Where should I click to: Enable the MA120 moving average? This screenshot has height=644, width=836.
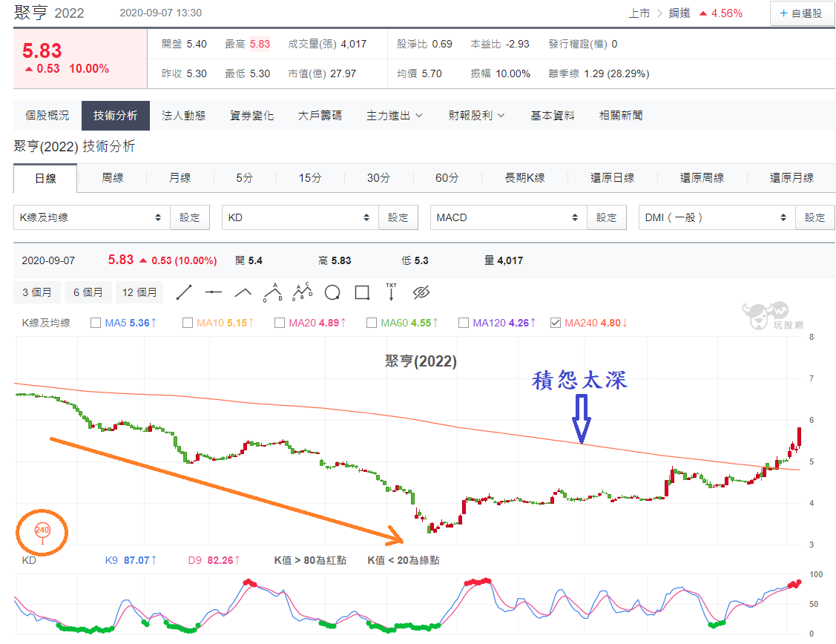pyautogui.click(x=464, y=323)
